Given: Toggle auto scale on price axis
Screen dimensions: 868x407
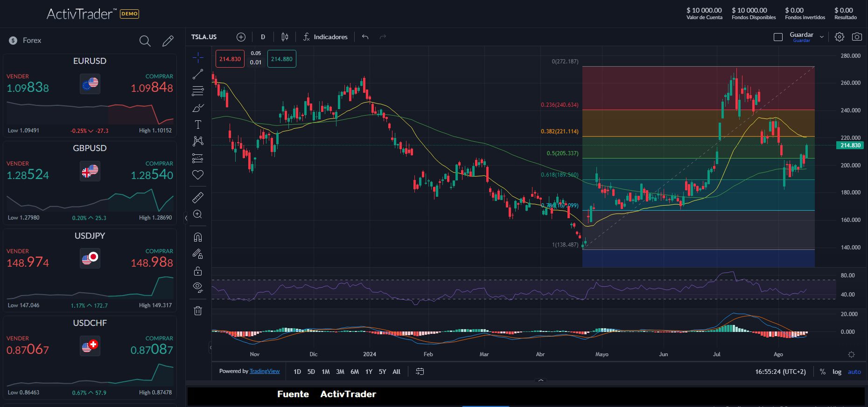Looking at the screenshot, I should click(x=854, y=372).
